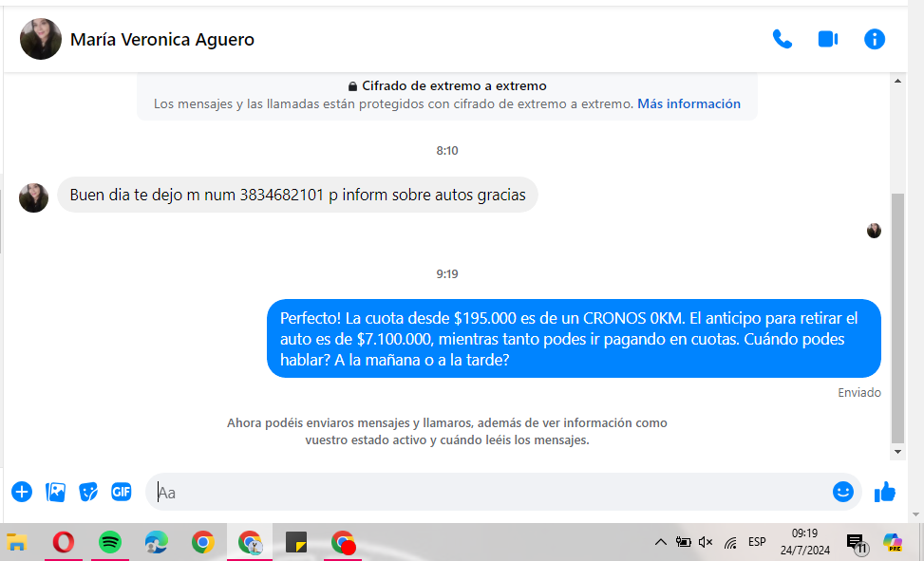This screenshot has width=924, height=561.
Task: Open conversation info with the i icon
Action: click(874, 39)
